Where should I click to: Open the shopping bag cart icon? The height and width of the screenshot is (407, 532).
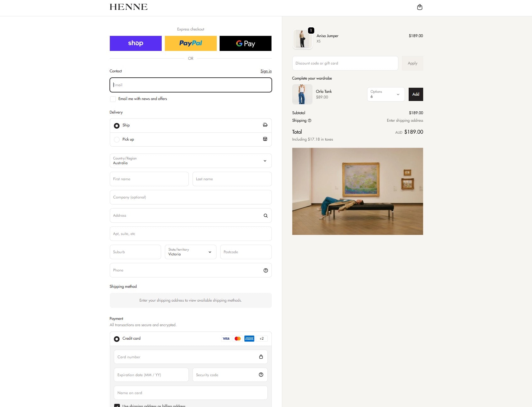click(419, 7)
